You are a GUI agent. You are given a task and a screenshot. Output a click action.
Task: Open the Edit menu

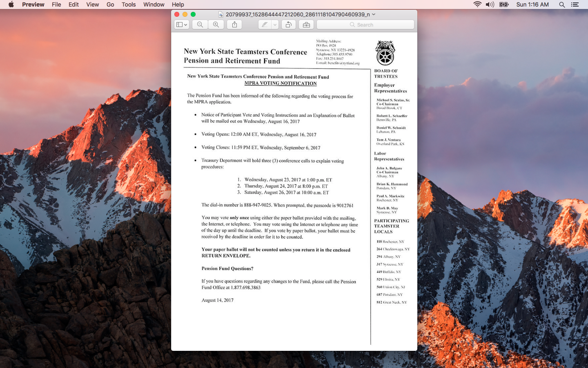coord(73,4)
